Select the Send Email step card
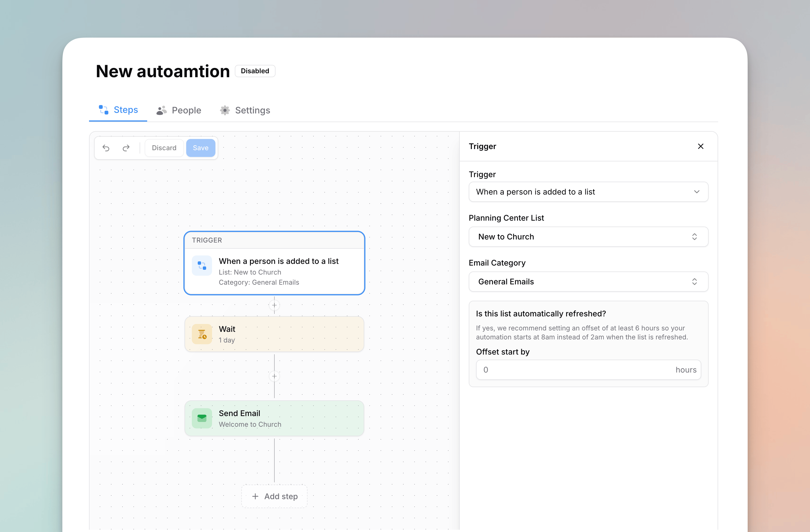 click(x=274, y=418)
